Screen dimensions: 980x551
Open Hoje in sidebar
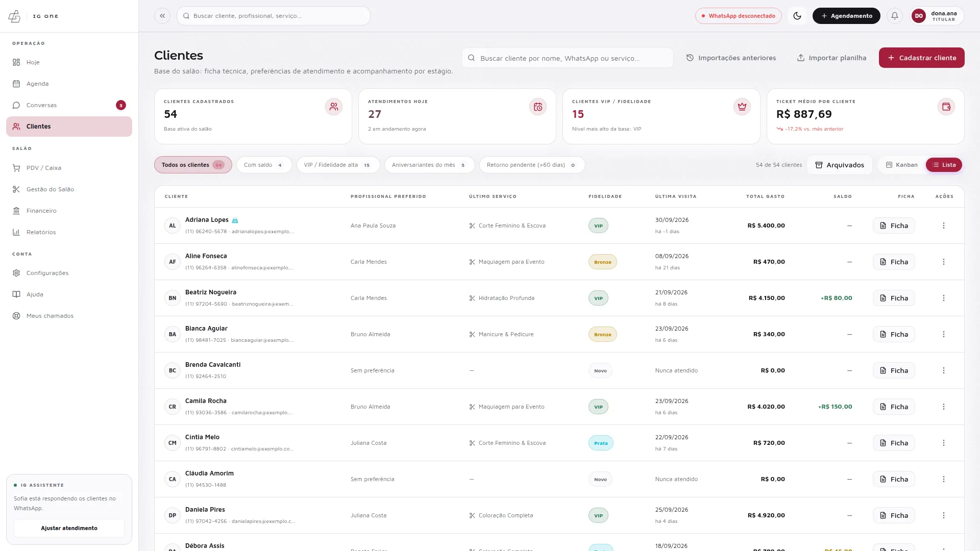pyautogui.click(x=69, y=62)
